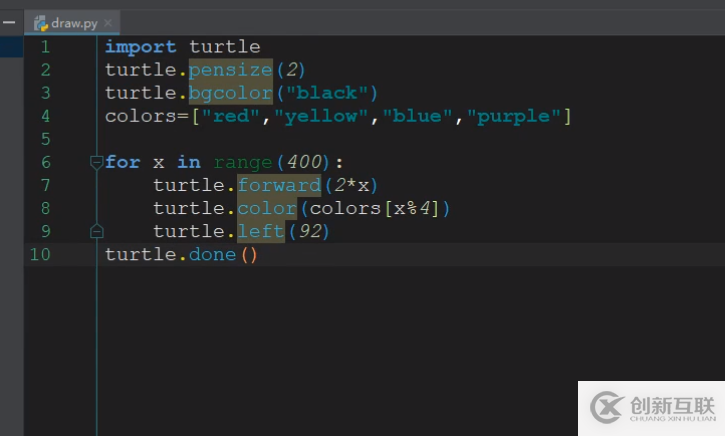
Task: Select the draw.py editor tab
Action: click(72, 23)
